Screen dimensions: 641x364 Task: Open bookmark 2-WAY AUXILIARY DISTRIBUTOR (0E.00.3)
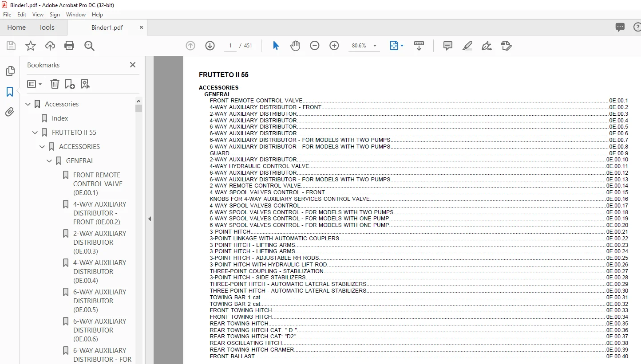point(99,243)
